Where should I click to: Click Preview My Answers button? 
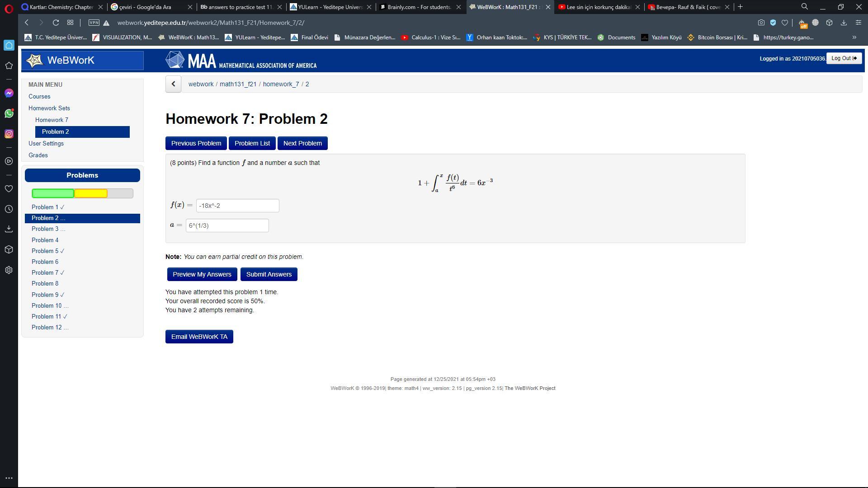click(202, 274)
